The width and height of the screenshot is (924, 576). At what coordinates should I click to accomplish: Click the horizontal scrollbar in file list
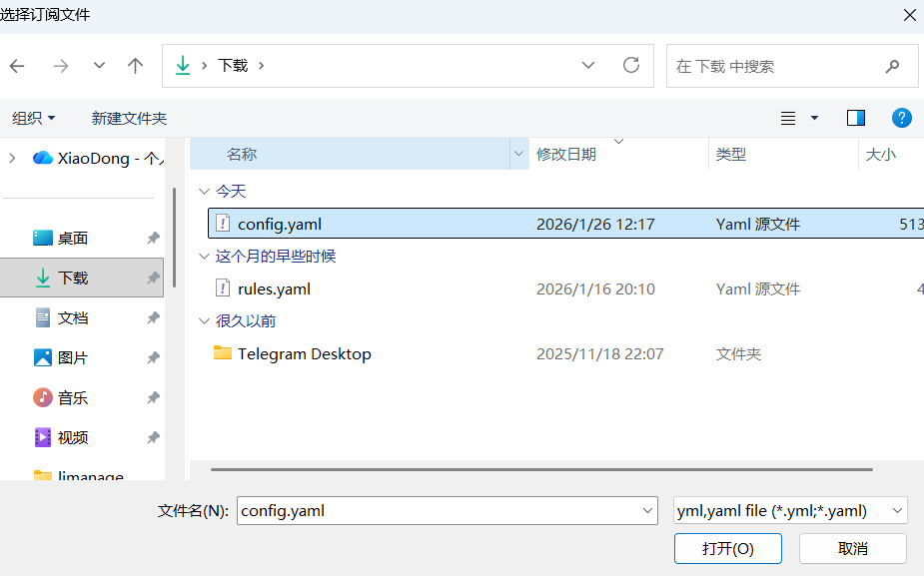(x=541, y=469)
